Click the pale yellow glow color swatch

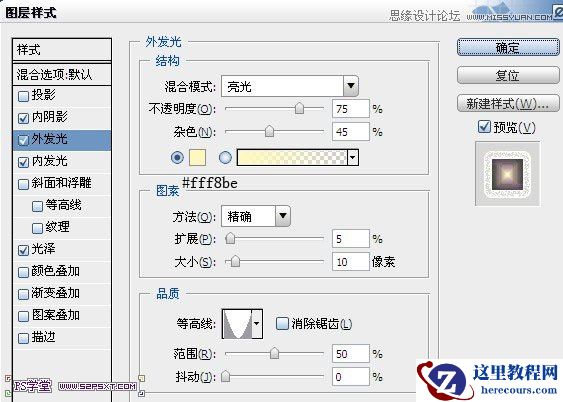tap(197, 158)
